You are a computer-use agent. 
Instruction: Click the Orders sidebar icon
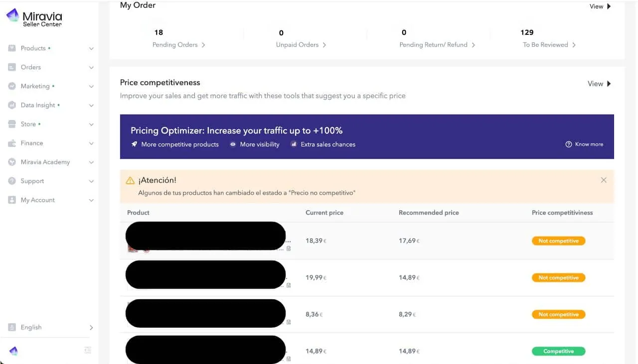coord(12,67)
